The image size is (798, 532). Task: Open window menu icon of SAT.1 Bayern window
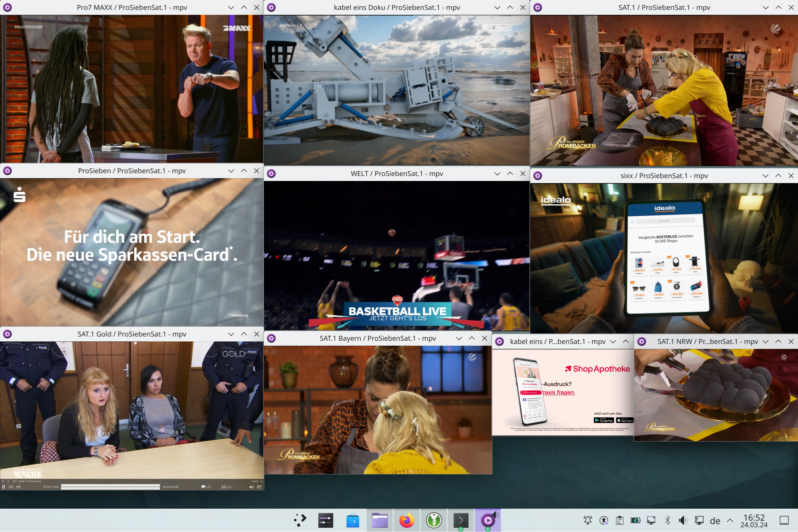pyautogui.click(x=271, y=338)
